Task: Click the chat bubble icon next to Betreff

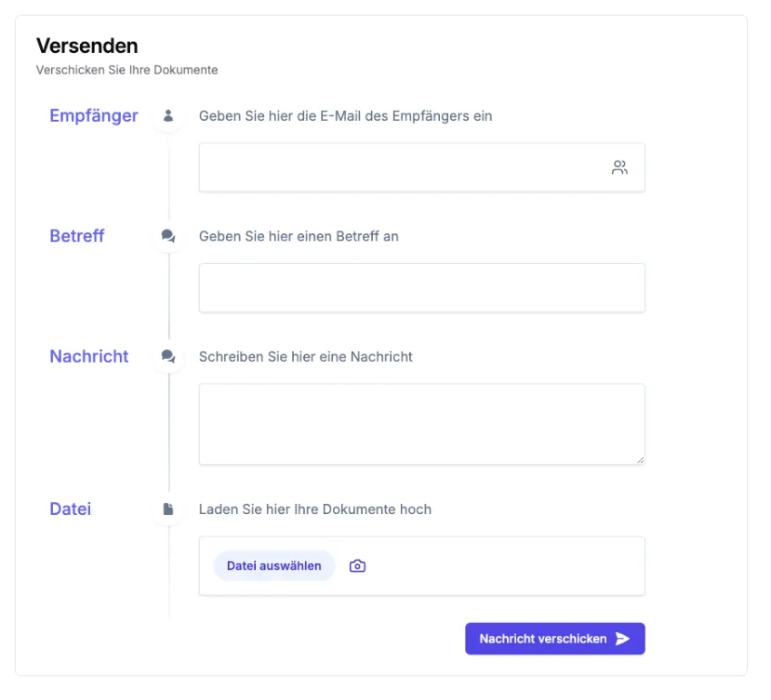Action: 168,236
